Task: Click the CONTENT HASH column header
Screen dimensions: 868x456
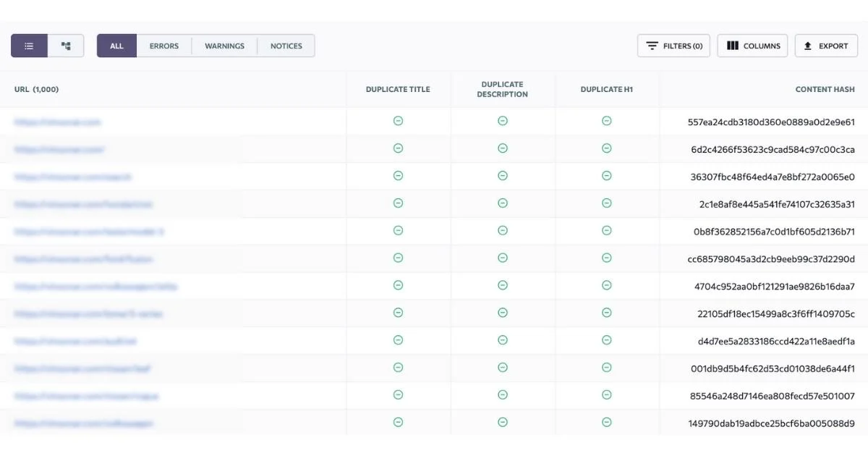Action: tap(825, 90)
